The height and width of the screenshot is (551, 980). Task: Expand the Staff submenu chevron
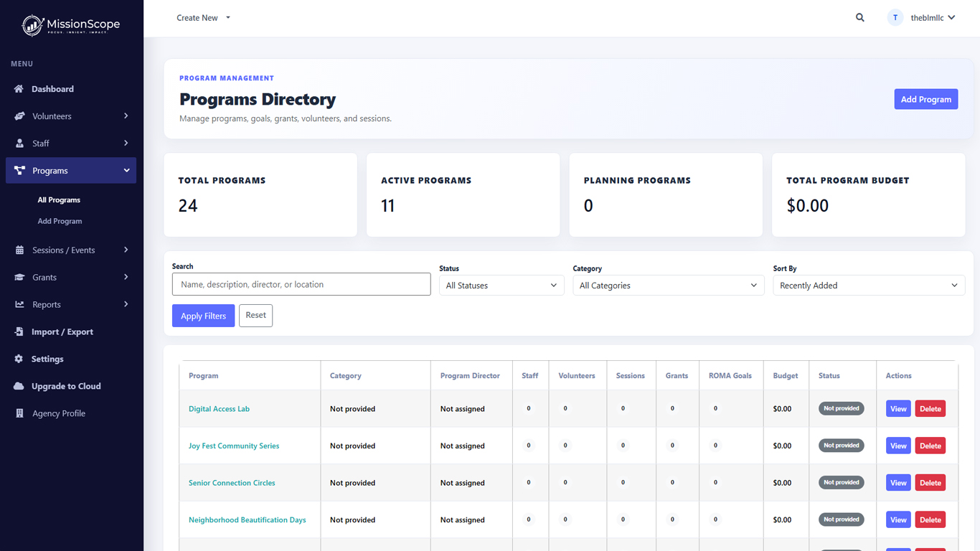pyautogui.click(x=126, y=143)
